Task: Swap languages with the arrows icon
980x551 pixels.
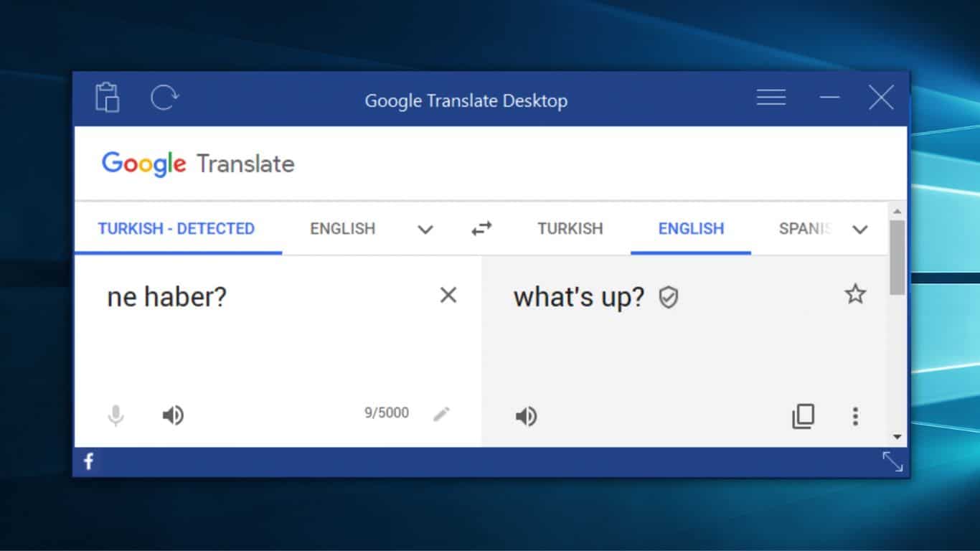Action: [481, 228]
